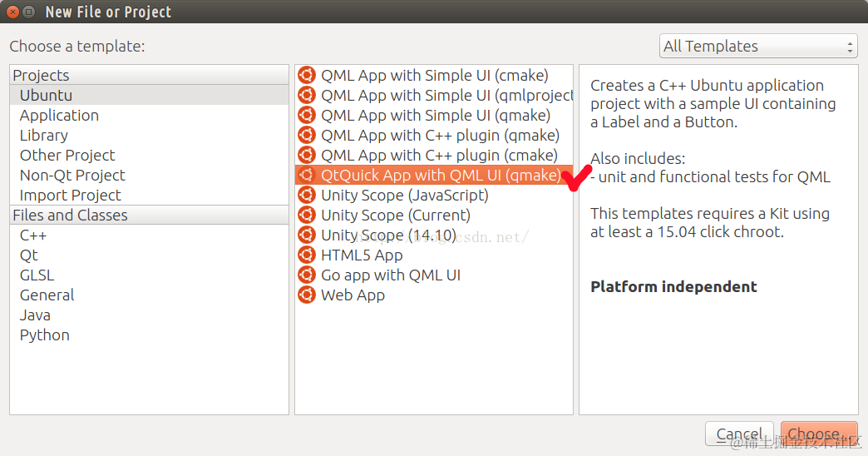868x456 pixels.
Task: Close the New File or Project dialog
Action: [13, 12]
